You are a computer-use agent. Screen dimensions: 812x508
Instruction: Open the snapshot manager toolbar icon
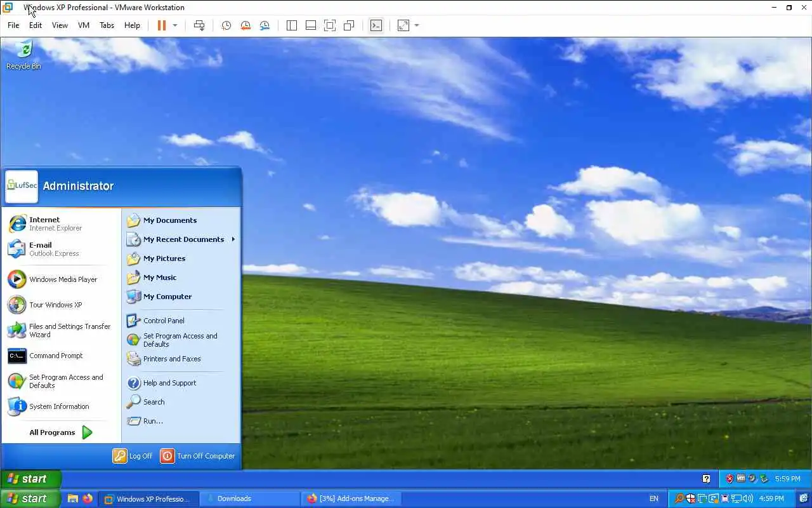click(x=265, y=25)
